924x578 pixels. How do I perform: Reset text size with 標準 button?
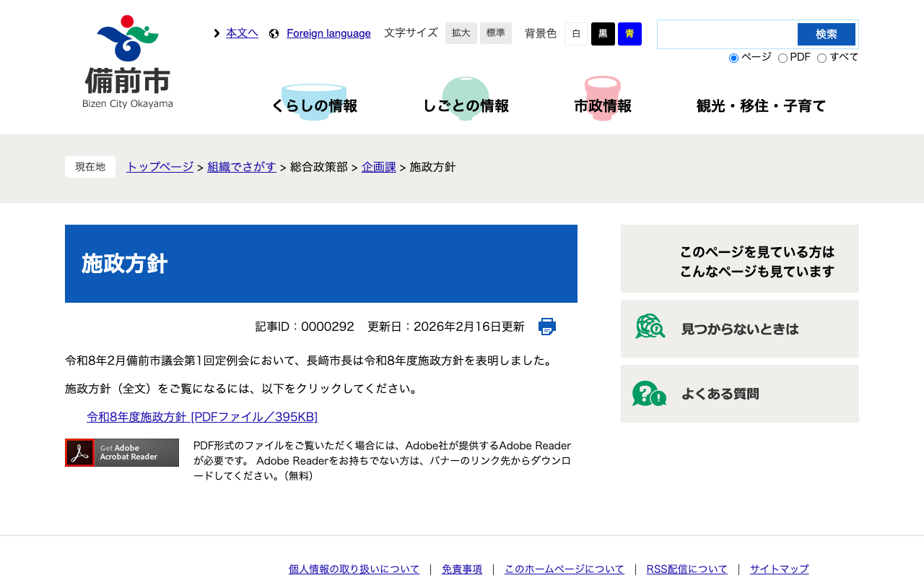point(496,33)
